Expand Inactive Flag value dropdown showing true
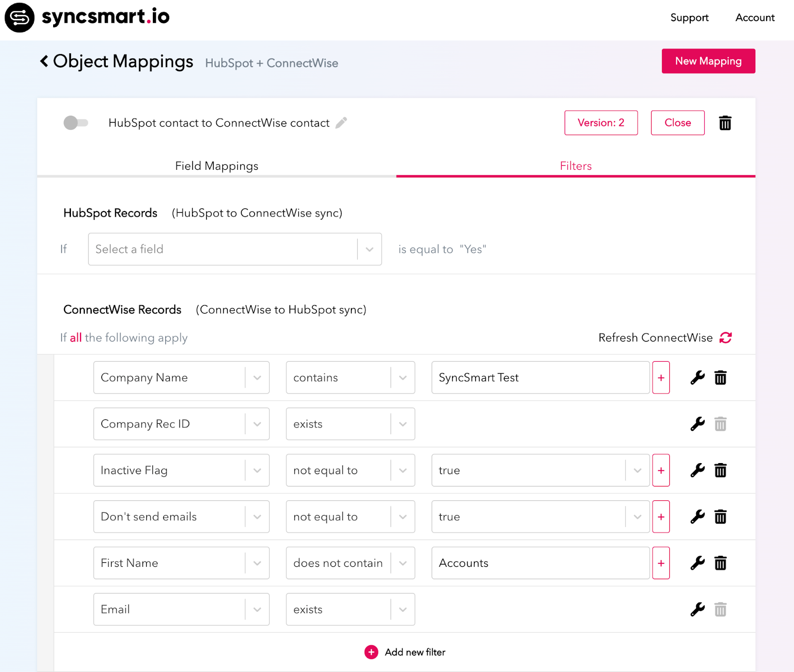Viewport: 794px width, 672px height. tap(637, 470)
